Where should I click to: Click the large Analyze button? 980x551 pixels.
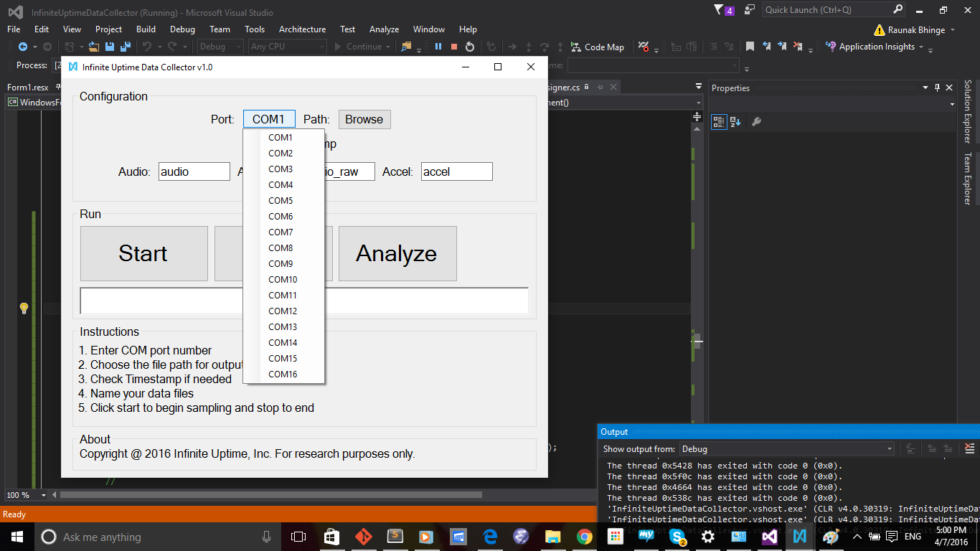397,253
